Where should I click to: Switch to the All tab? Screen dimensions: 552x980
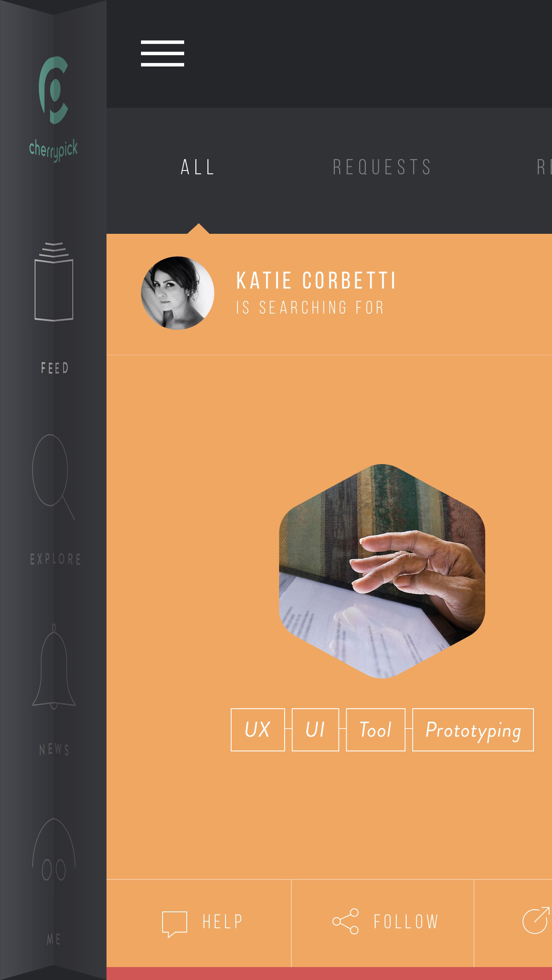pyautogui.click(x=198, y=167)
